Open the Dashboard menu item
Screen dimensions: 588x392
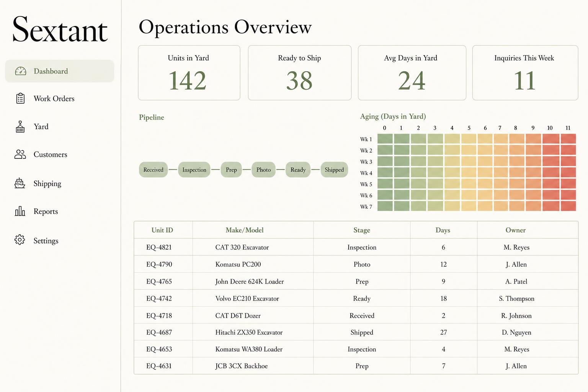[60, 71]
